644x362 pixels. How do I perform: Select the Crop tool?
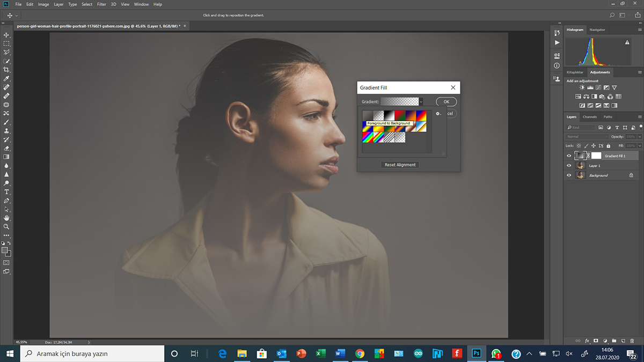coord(6,70)
